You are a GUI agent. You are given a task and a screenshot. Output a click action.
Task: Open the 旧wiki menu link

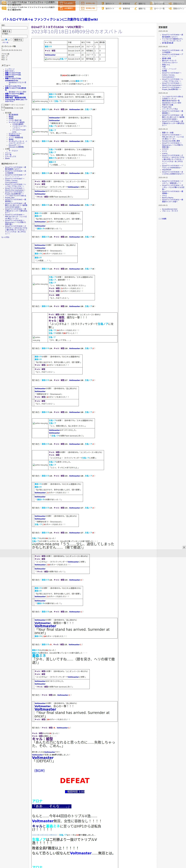(7, 158)
